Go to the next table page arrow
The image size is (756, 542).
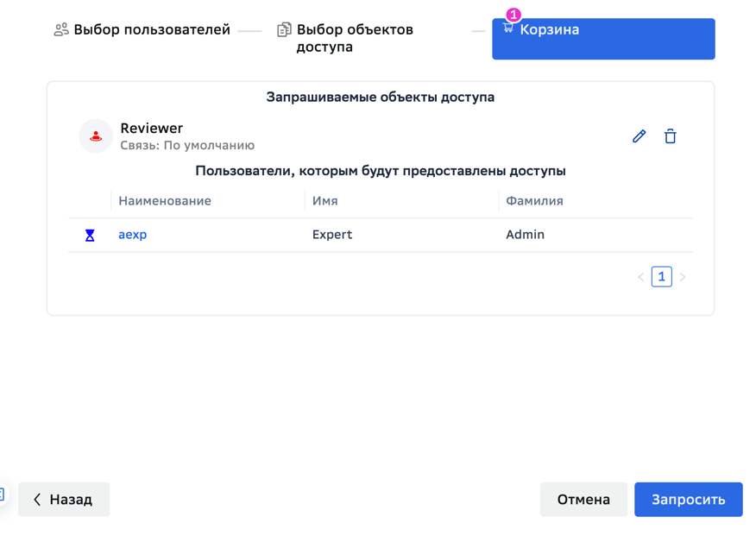point(683,277)
